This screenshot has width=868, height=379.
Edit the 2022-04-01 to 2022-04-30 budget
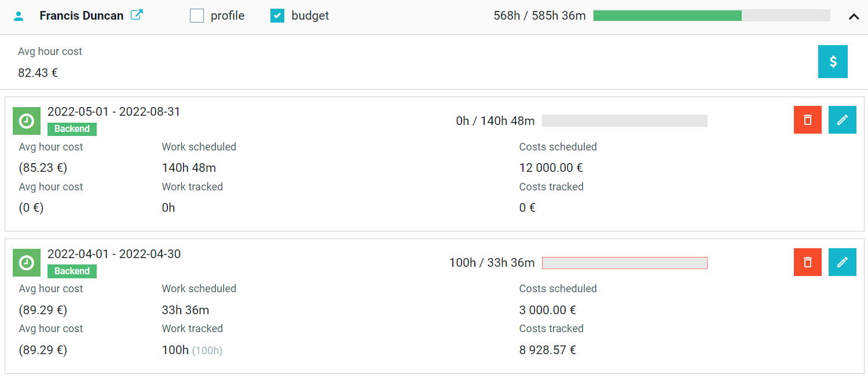[x=843, y=262]
